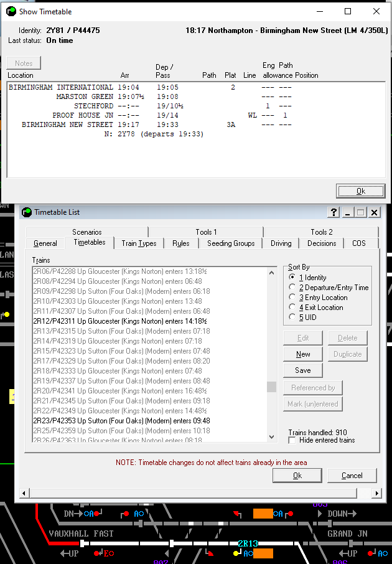Click the Delete button
The height and width of the screenshot is (564, 392).
pyautogui.click(x=348, y=338)
